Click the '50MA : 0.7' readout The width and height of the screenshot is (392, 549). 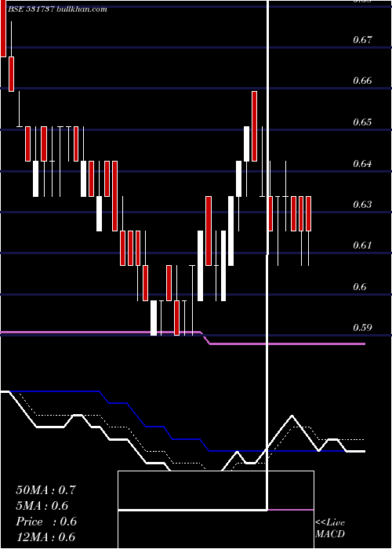point(45,490)
